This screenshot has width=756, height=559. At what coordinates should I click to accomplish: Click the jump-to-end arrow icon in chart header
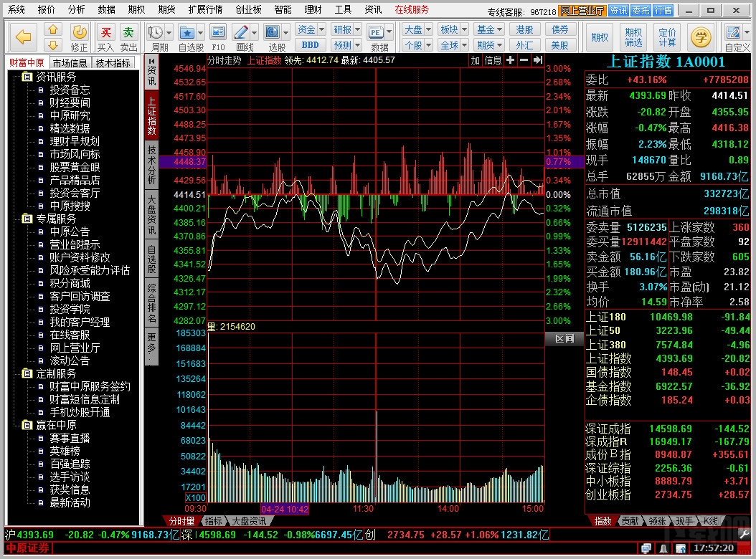[537, 60]
